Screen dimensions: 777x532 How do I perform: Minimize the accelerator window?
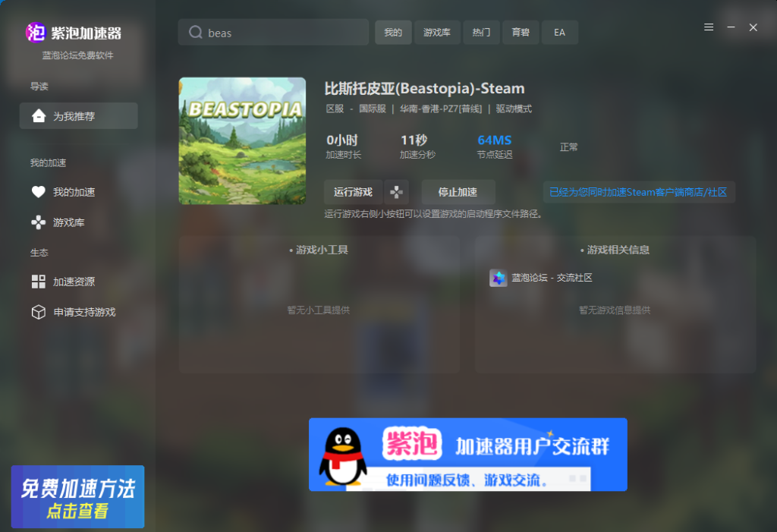coord(731,27)
